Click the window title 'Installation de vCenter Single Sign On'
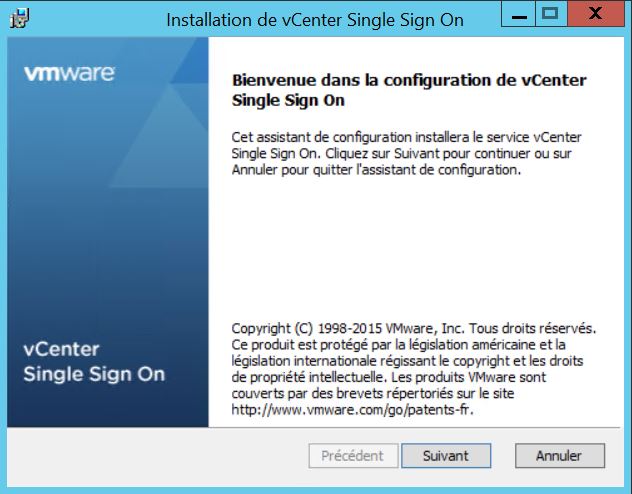Image resolution: width=632 pixels, height=494 pixels. tap(314, 20)
